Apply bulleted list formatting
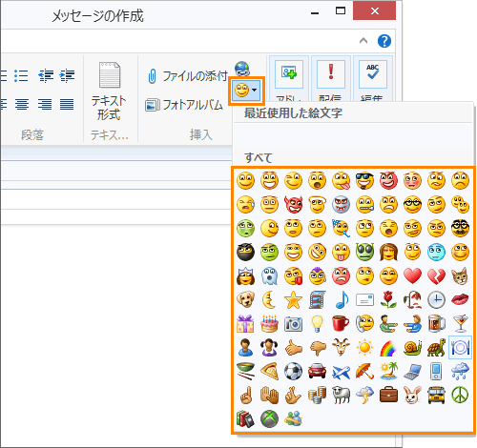This screenshot has height=448, width=477. pos(21,75)
